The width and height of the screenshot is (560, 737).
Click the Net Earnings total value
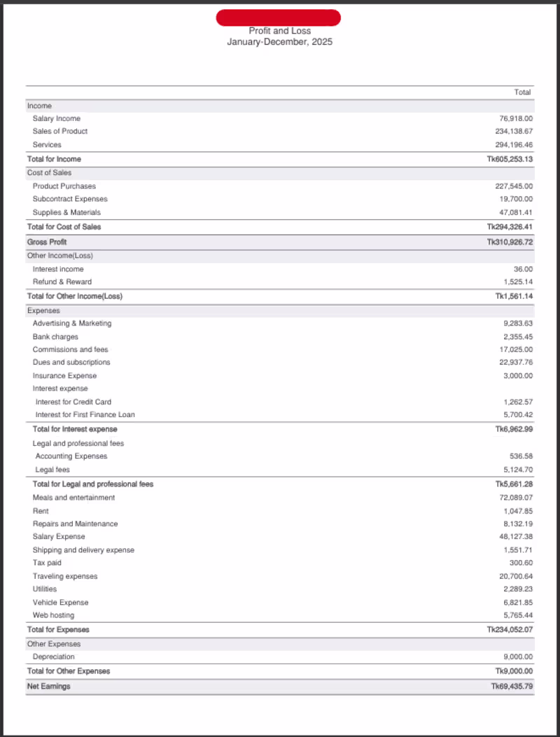[512, 687]
